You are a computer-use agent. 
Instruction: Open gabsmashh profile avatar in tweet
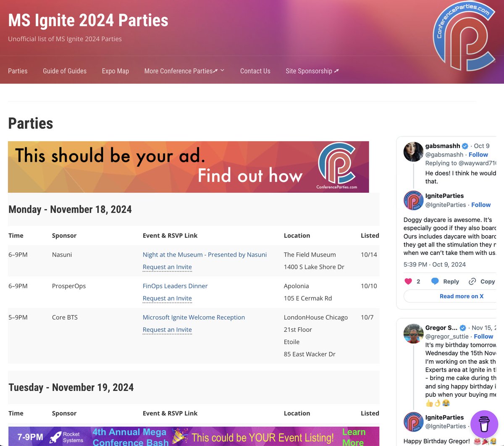(x=413, y=152)
